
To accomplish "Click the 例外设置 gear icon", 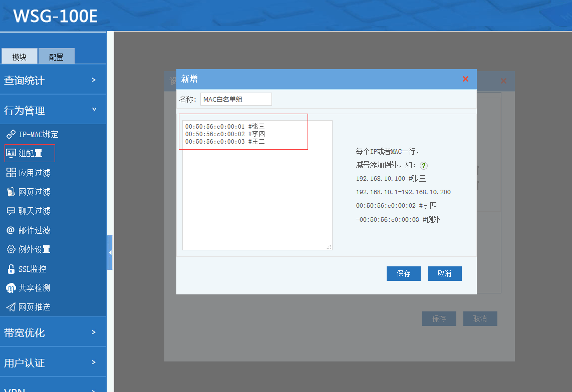I will pos(11,249).
